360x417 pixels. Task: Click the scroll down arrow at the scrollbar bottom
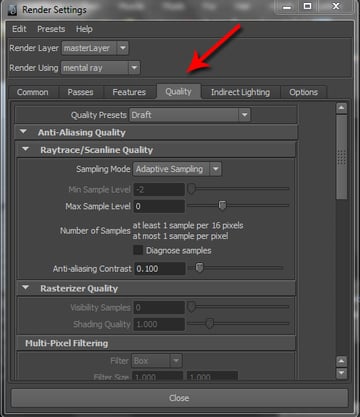(x=342, y=373)
